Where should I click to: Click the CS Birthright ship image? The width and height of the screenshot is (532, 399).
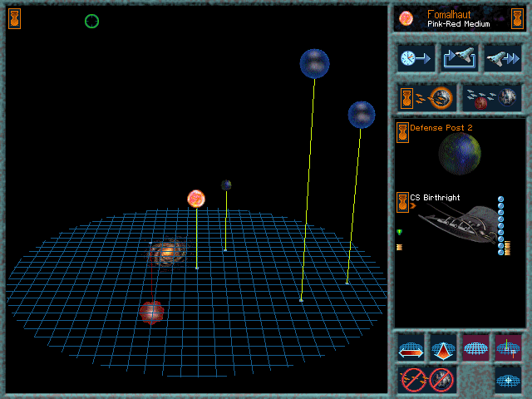click(457, 224)
